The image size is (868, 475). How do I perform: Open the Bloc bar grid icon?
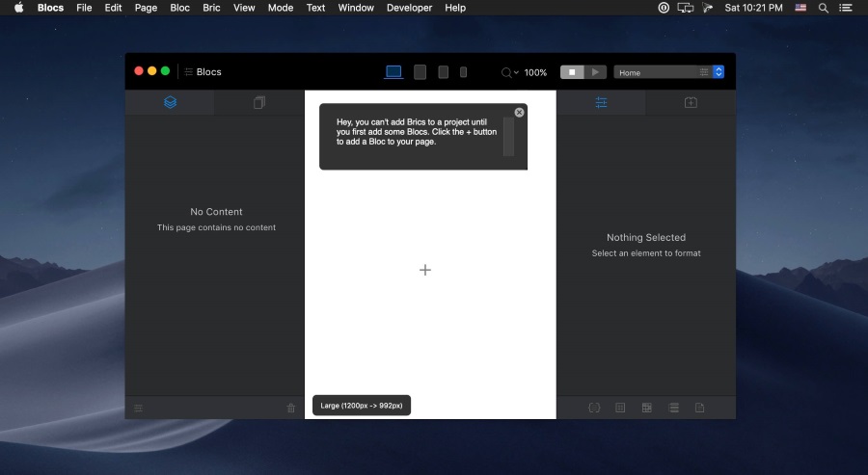click(x=646, y=408)
